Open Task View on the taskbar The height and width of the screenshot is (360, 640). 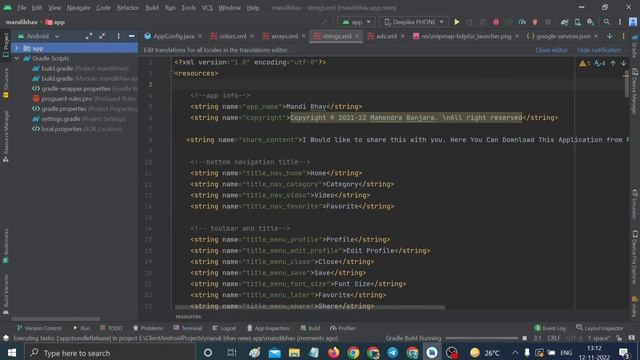pos(231,353)
